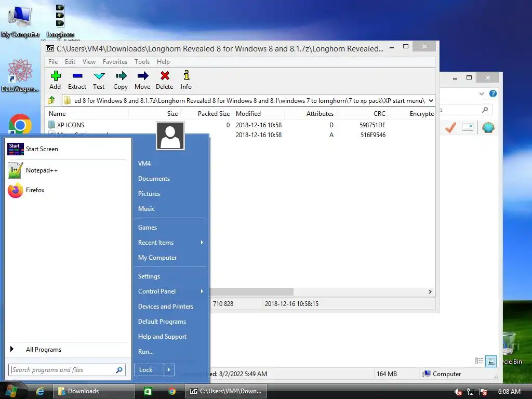
Task: Expand the address path dropdown
Action: (431, 100)
